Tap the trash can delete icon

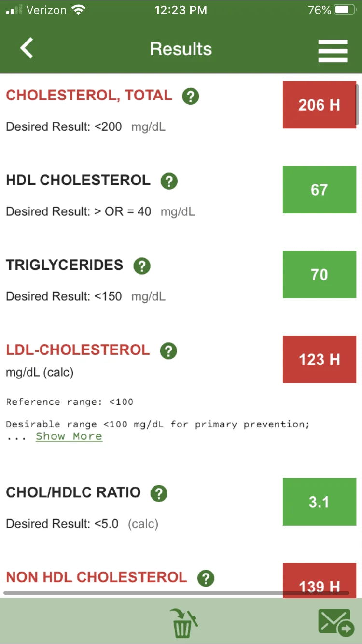click(x=183, y=623)
